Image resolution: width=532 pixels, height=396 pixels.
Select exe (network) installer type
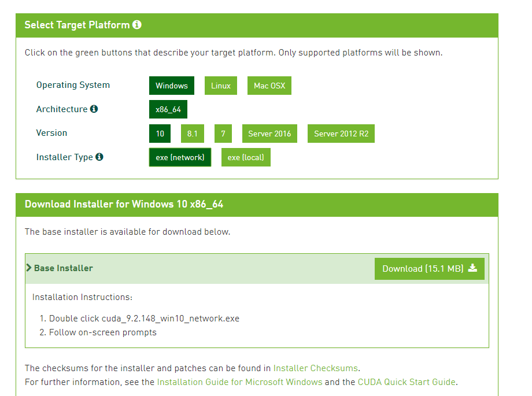[180, 157]
